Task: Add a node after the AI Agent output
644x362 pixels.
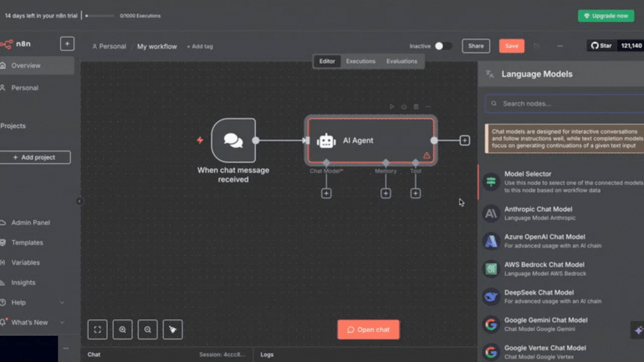Action: pyautogui.click(x=465, y=140)
